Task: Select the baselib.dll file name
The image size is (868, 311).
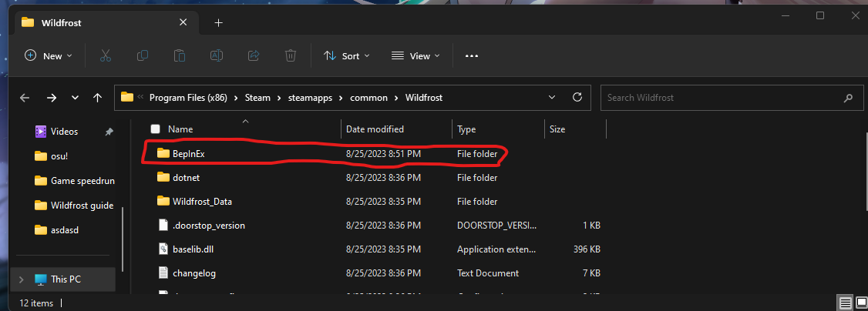Action: [193, 249]
